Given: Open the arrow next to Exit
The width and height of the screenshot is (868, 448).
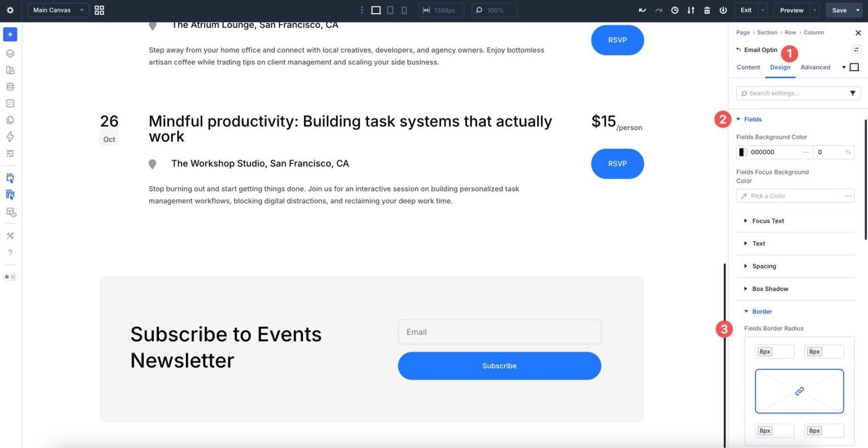Looking at the screenshot, I should point(763,10).
